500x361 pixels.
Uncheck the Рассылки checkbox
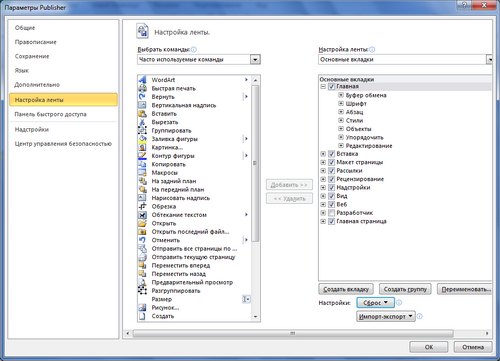point(332,171)
